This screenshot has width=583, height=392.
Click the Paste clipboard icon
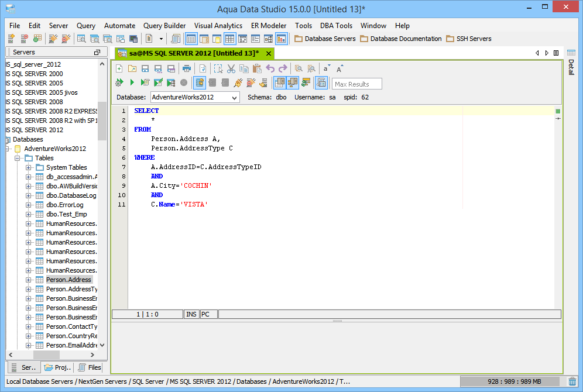[257, 68]
